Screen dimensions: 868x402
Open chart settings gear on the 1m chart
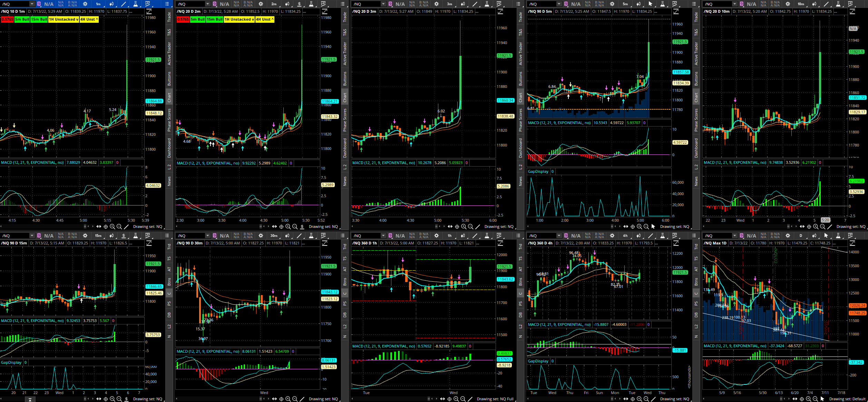85,4
